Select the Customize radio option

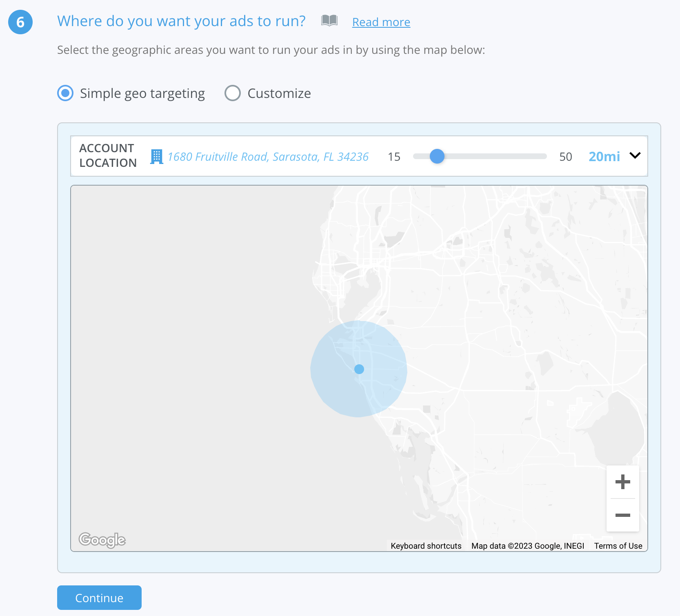tap(233, 93)
